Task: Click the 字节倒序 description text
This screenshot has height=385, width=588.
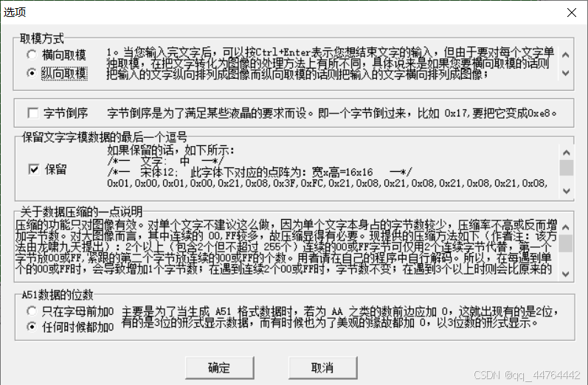Action: click(332, 113)
